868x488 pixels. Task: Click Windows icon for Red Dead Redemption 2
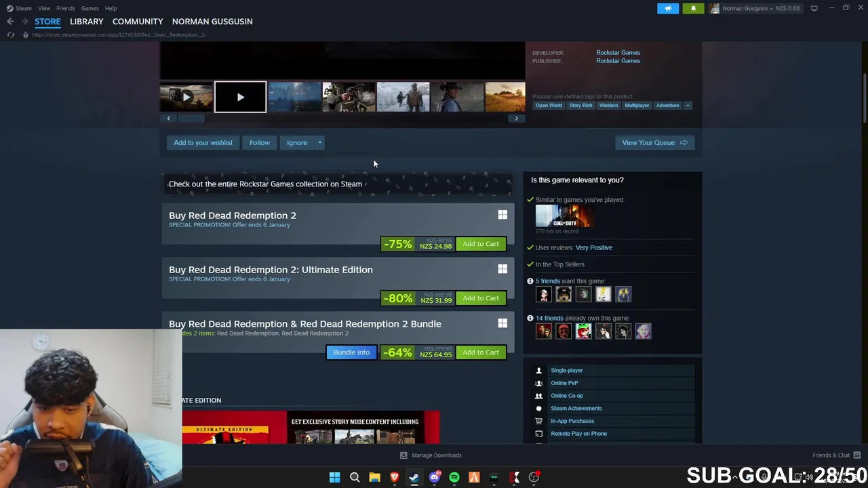(x=502, y=215)
